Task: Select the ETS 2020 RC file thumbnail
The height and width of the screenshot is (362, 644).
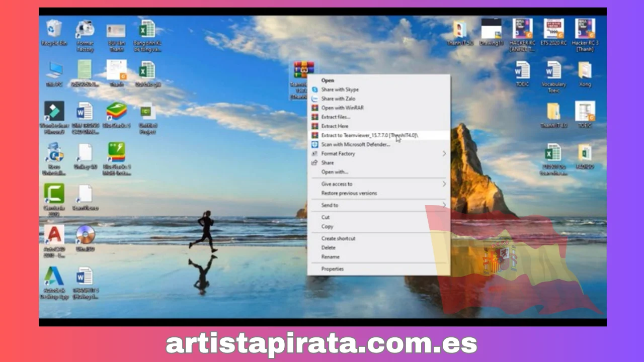Action: (553, 33)
